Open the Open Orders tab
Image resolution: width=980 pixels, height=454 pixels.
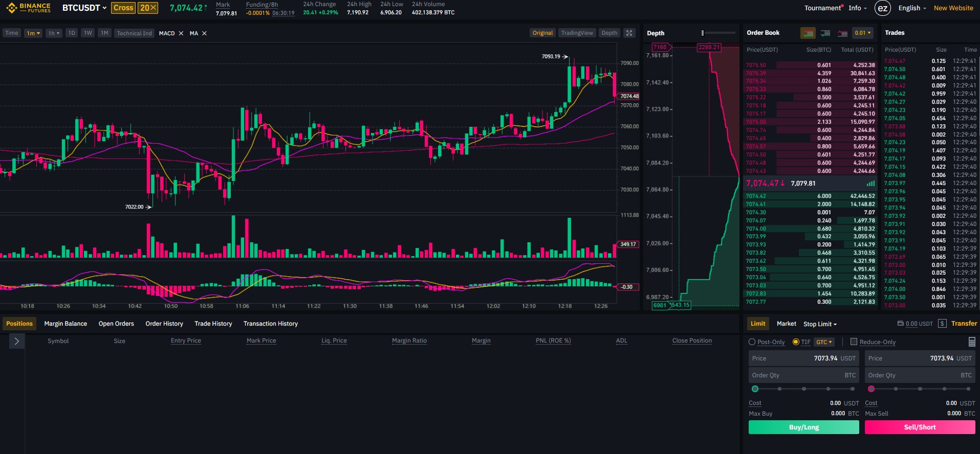pyautogui.click(x=116, y=324)
